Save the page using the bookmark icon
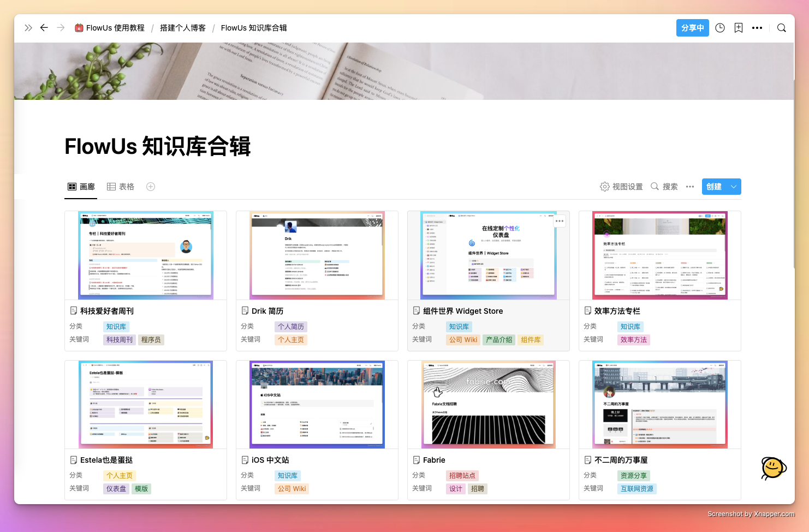 click(738, 28)
